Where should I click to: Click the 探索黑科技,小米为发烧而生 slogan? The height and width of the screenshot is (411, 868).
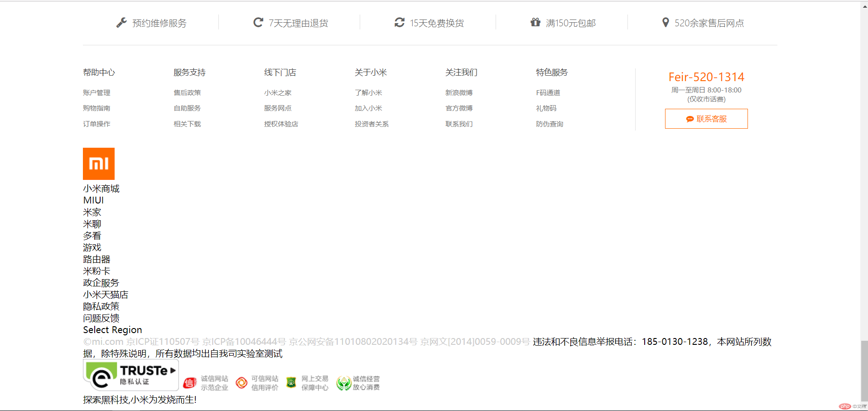coord(140,400)
